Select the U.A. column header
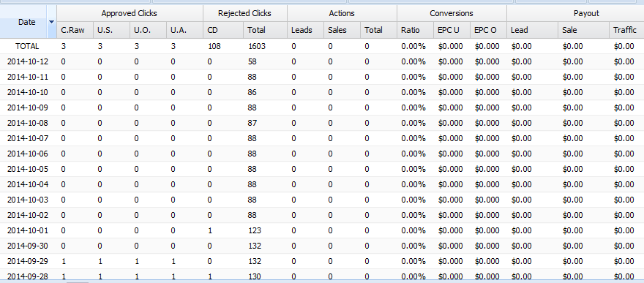This screenshot has width=644, height=283. click(x=185, y=30)
